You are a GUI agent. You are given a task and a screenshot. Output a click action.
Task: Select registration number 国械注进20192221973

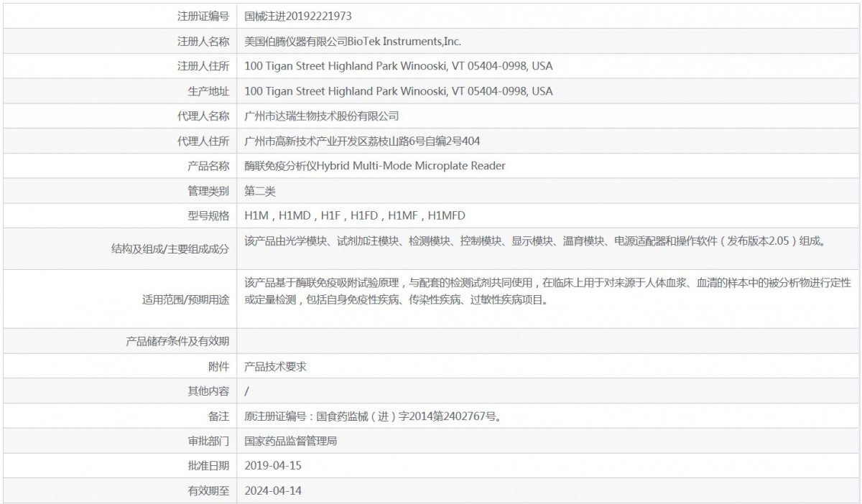pos(298,16)
